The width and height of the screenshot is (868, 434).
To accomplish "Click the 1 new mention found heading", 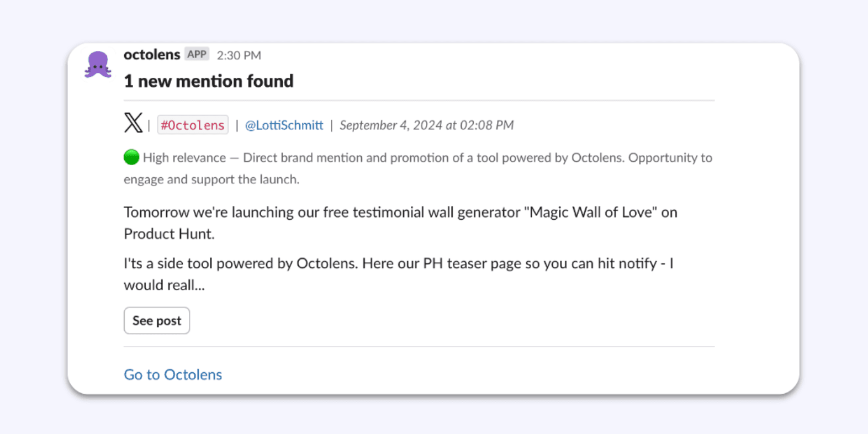I will [209, 81].
